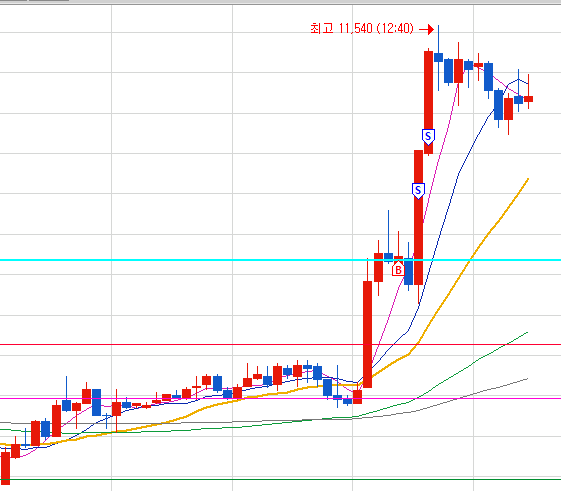The image size is (561, 491).
Task: Click the red arrow pointing to high
Action: pos(426,29)
